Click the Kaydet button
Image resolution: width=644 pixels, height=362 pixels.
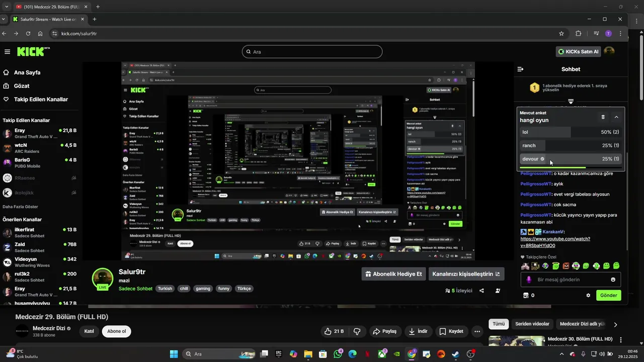tap(451, 331)
